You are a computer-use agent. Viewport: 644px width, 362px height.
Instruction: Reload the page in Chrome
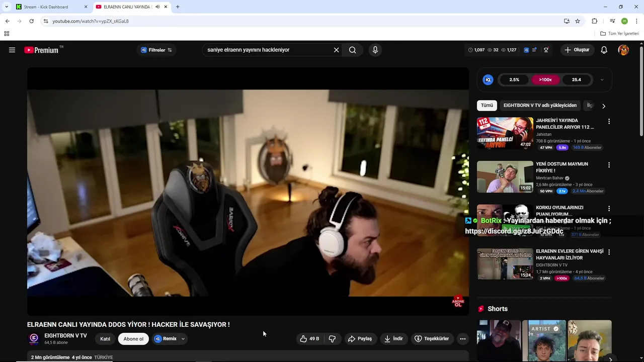tap(31, 21)
